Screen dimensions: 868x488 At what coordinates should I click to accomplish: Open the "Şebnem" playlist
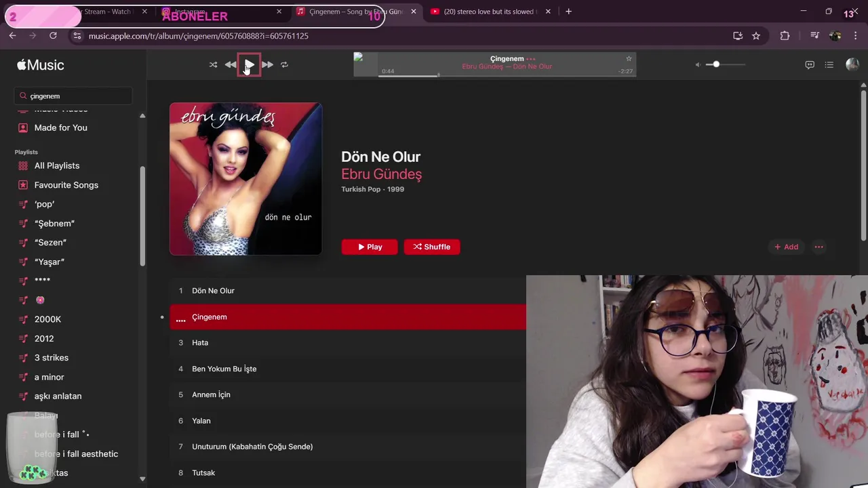(54, 223)
